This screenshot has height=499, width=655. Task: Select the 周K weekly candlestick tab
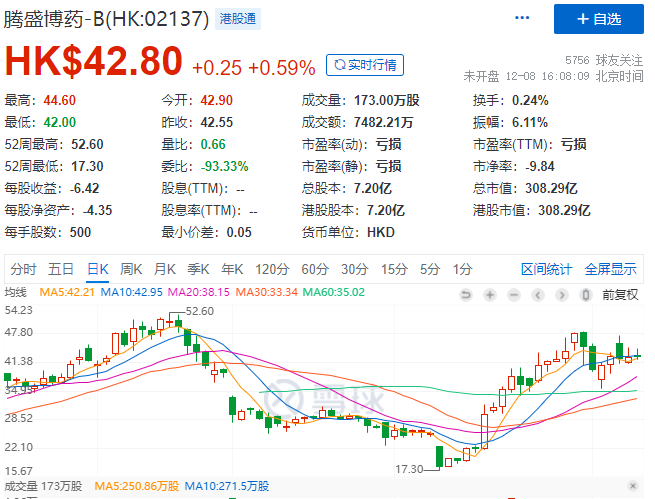131,269
